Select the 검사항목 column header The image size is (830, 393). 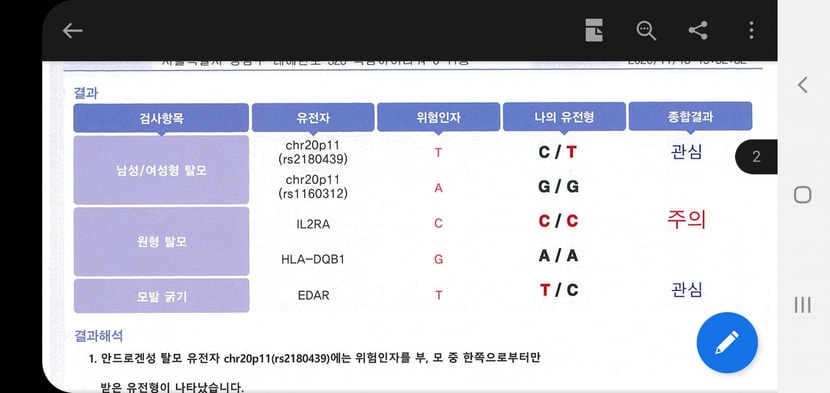pyautogui.click(x=161, y=118)
